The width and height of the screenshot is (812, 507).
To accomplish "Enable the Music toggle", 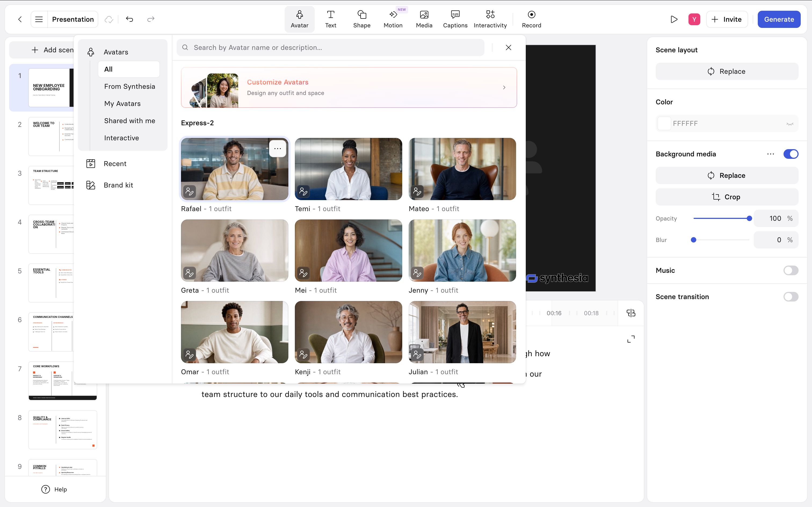I will (x=791, y=270).
